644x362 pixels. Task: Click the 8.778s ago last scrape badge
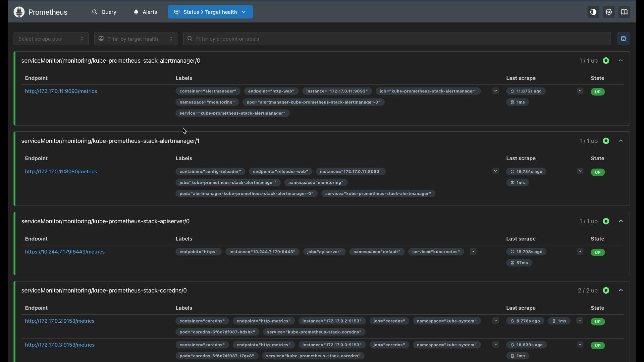click(525, 321)
